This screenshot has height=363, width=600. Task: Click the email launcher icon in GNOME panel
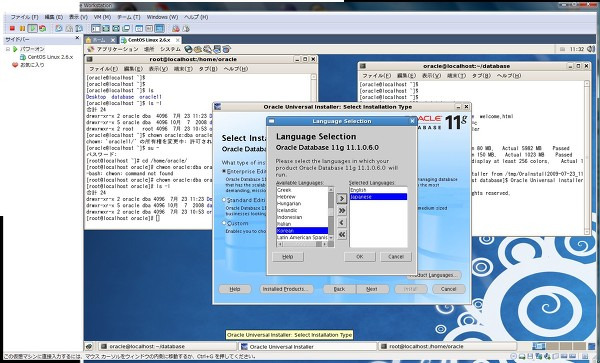[198, 49]
